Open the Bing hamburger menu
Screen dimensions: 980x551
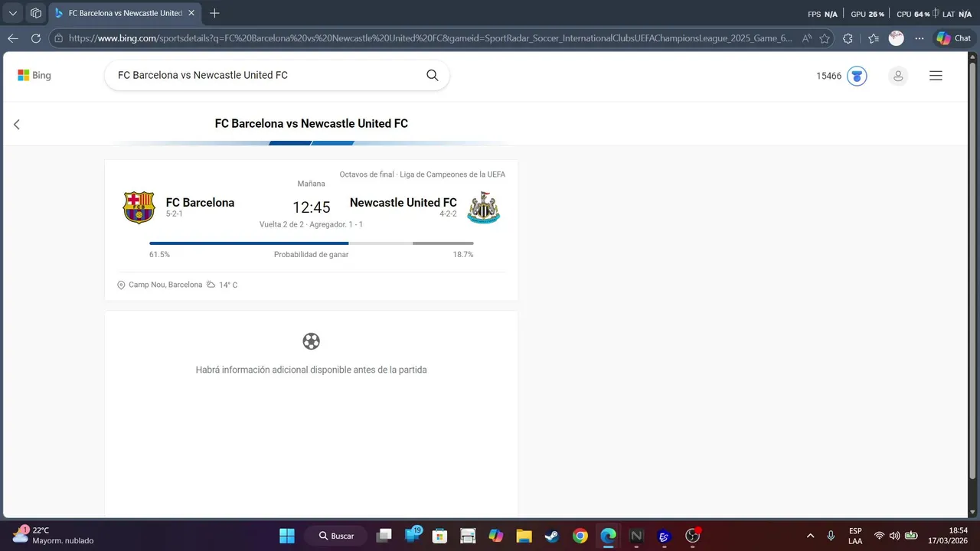point(936,76)
